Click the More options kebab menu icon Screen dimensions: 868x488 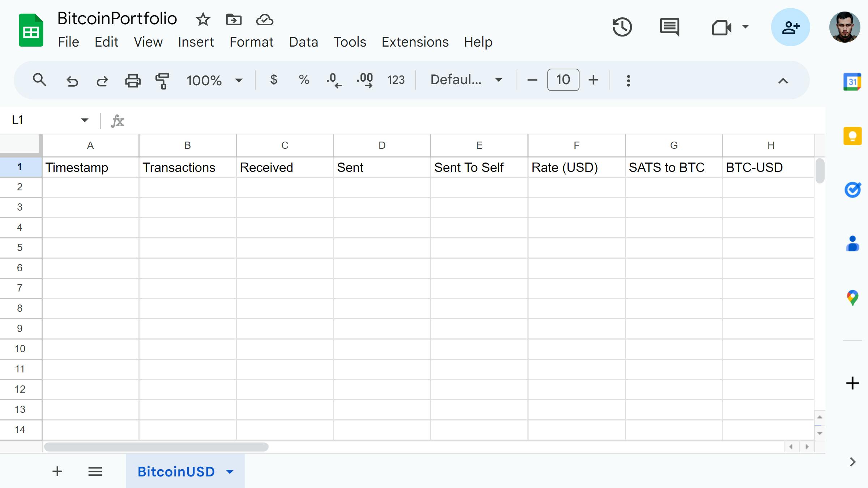click(x=628, y=80)
